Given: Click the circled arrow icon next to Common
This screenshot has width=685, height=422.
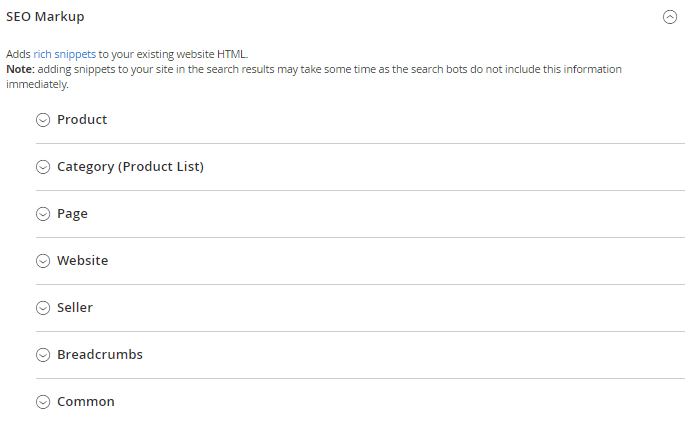Looking at the screenshot, I should [x=43, y=402].
